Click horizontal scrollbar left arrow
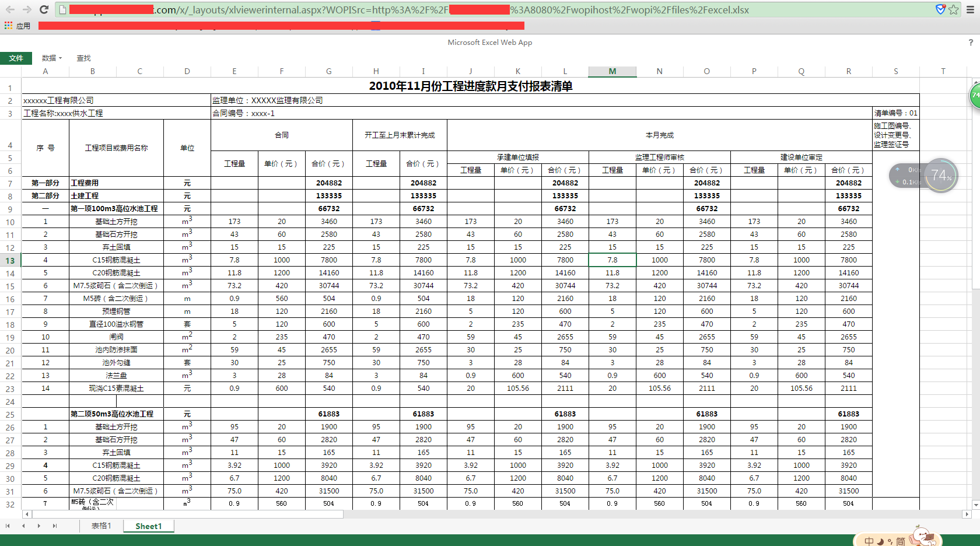 pyautogui.click(x=26, y=514)
